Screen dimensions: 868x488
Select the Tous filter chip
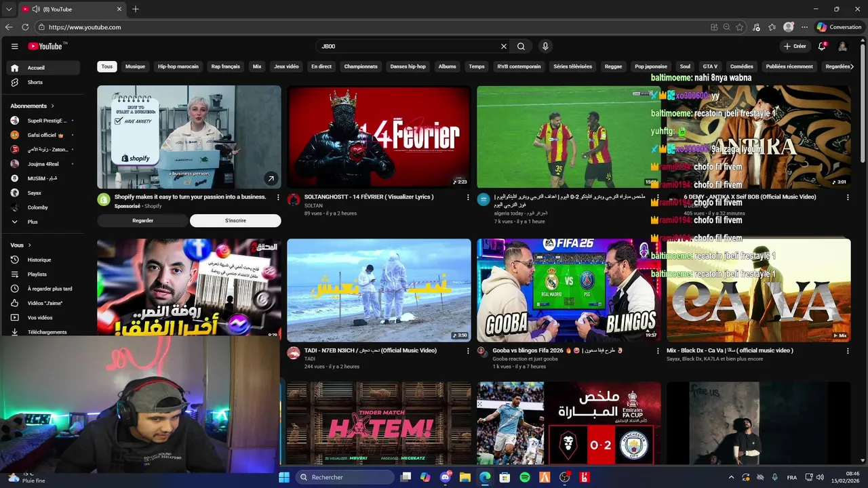(x=107, y=66)
